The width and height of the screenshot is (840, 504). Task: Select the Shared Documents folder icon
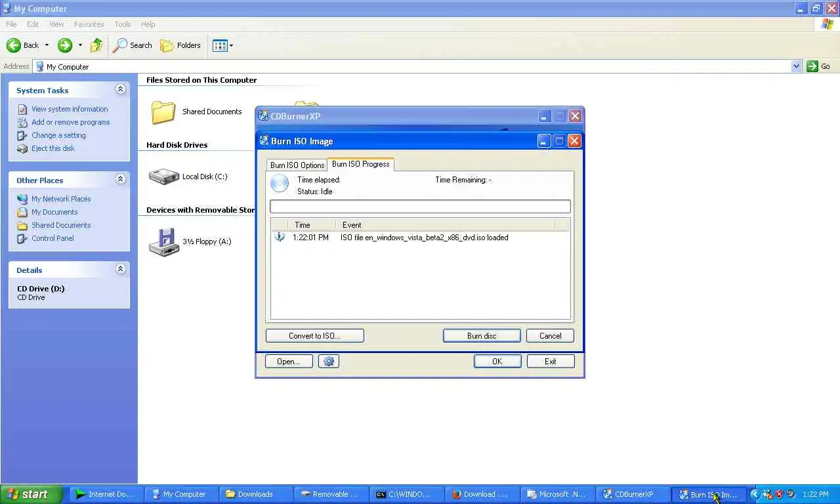coord(163,112)
